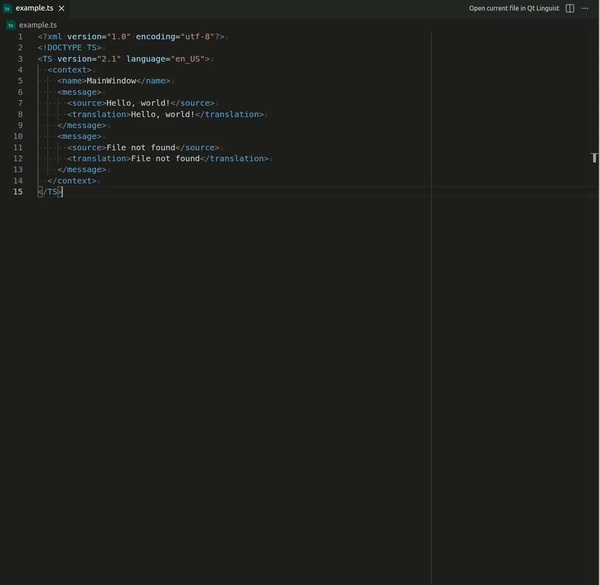Screen dimensions: 600x585
Task: Click the "File not found" translation text
Action: tap(165, 159)
